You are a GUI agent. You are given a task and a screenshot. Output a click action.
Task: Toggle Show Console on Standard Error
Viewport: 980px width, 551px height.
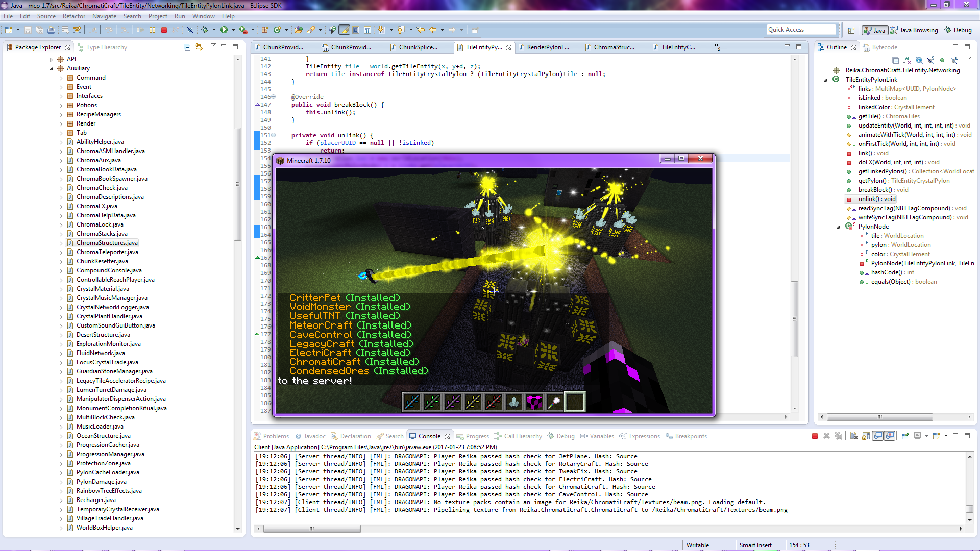[x=890, y=436]
